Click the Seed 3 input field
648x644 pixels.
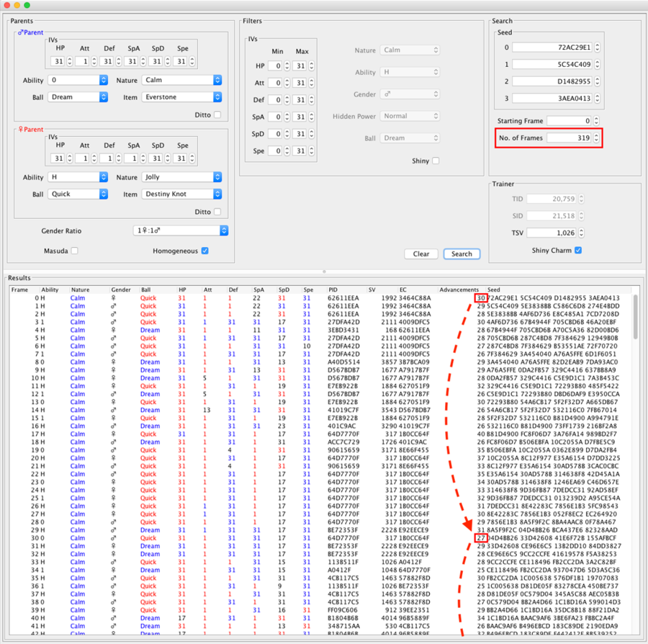552,98
